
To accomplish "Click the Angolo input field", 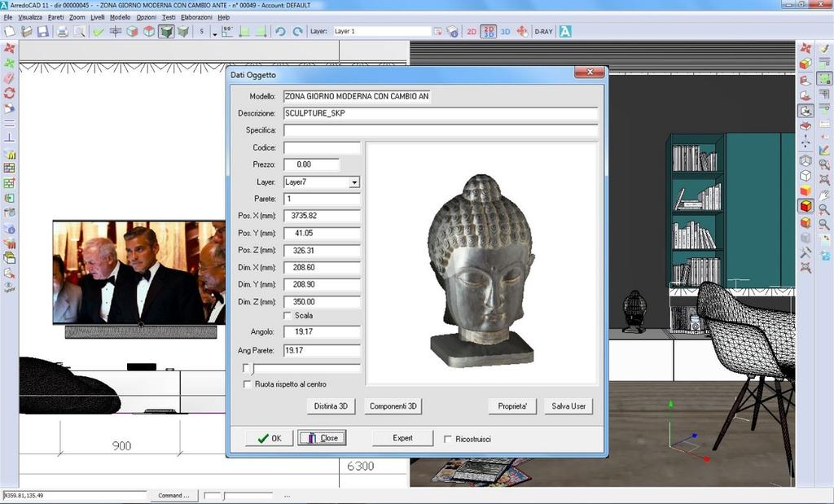I will pyautogui.click(x=322, y=331).
